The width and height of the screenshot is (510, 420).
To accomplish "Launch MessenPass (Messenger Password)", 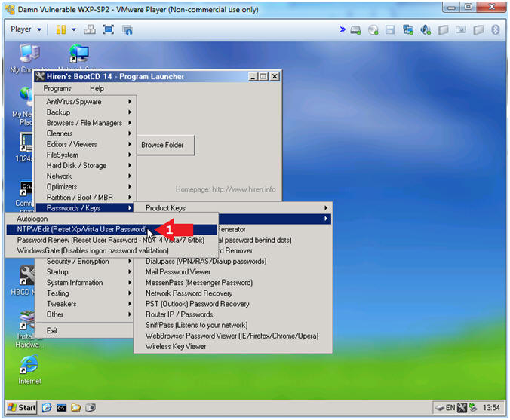I will pyautogui.click(x=233, y=283).
